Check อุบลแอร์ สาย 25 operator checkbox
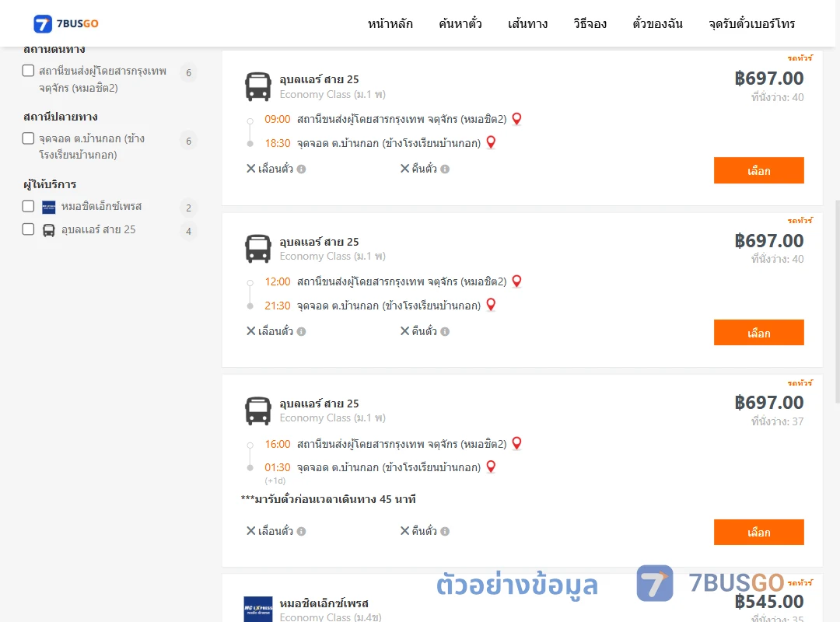The height and width of the screenshot is (622, 840). [x=29, y=229]
